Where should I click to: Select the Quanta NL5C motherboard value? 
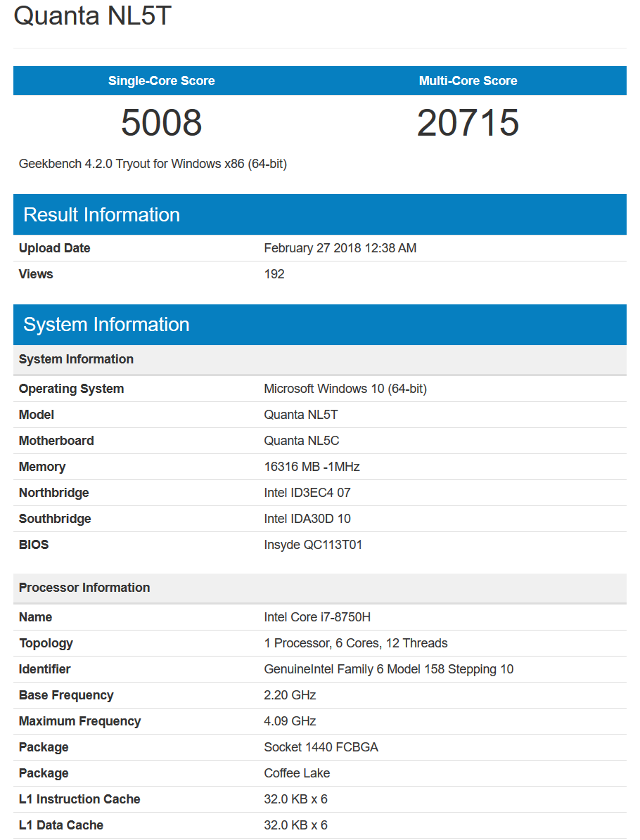[x=301, y=441]
